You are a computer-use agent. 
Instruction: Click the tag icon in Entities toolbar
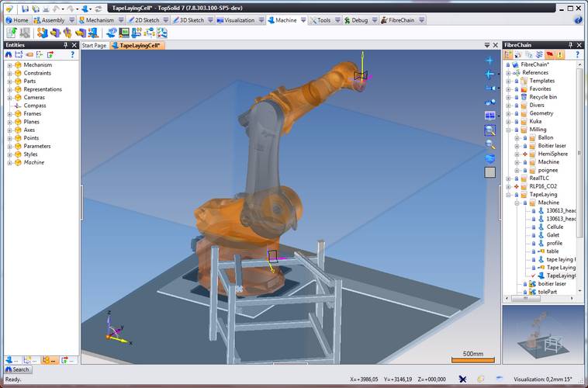click(x=29, y=55)
